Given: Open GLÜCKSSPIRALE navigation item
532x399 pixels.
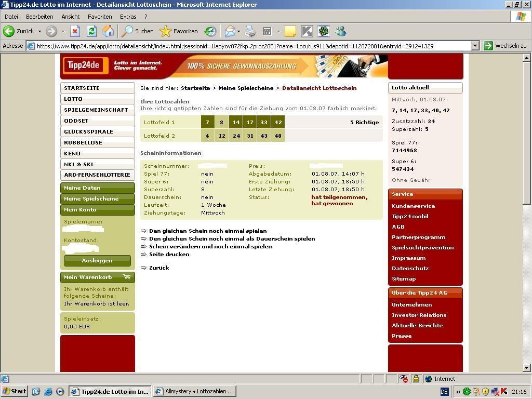Looking at the screenshot, I should coord(97,131).
